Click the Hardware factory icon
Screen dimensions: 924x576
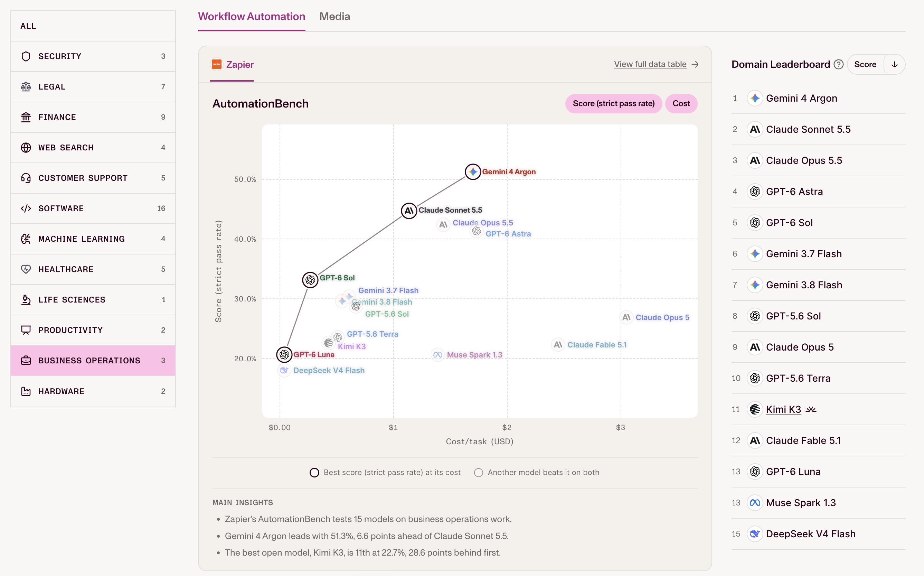click(26, 391)
